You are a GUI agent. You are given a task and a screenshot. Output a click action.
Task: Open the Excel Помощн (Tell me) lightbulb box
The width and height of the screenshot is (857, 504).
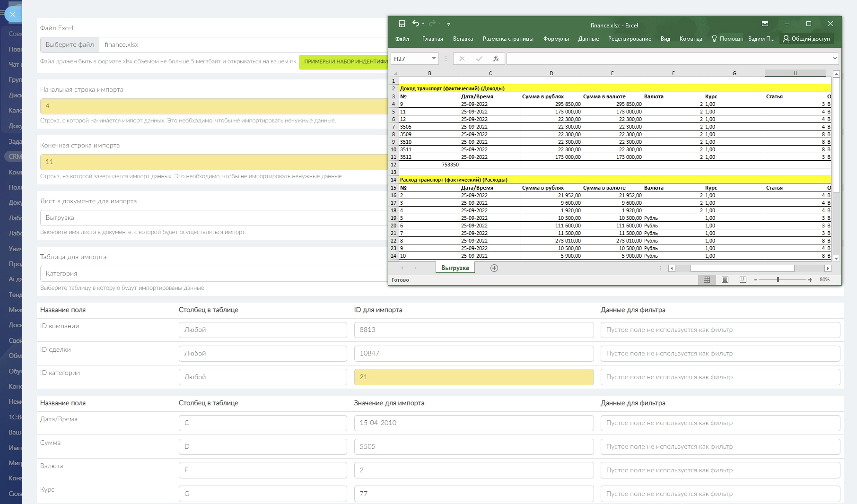tap(727, 39)
